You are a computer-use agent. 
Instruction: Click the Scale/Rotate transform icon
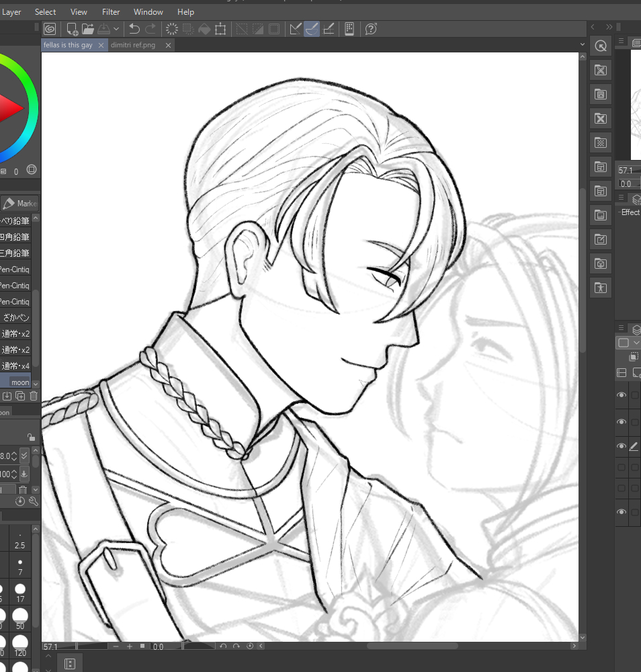[x=220, y=29]
